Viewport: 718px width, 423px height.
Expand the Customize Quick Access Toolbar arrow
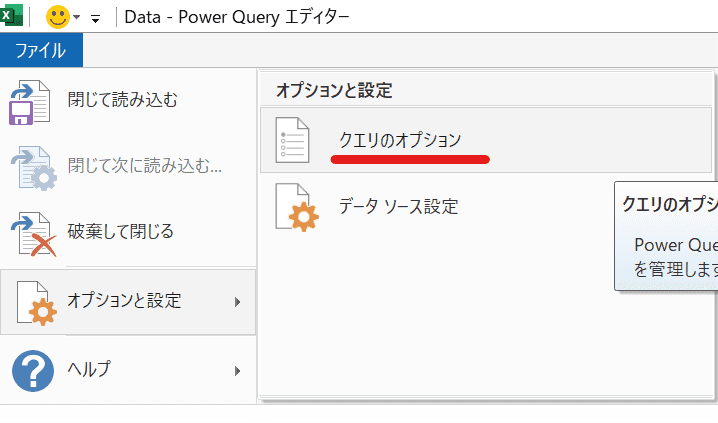click(x=96, y=18)
